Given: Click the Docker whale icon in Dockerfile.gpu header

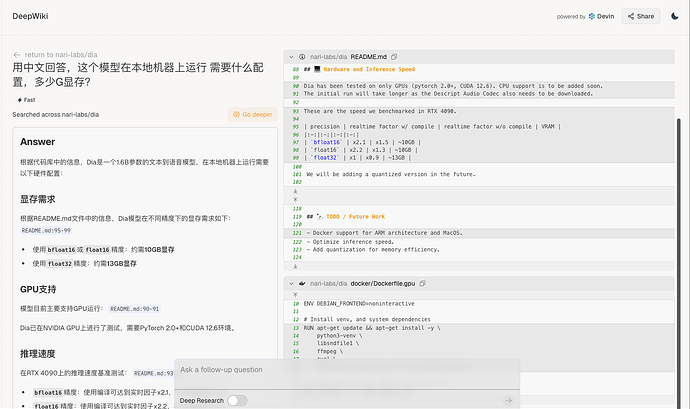Looking at the screenshot, I should click(x=302, y=284).
